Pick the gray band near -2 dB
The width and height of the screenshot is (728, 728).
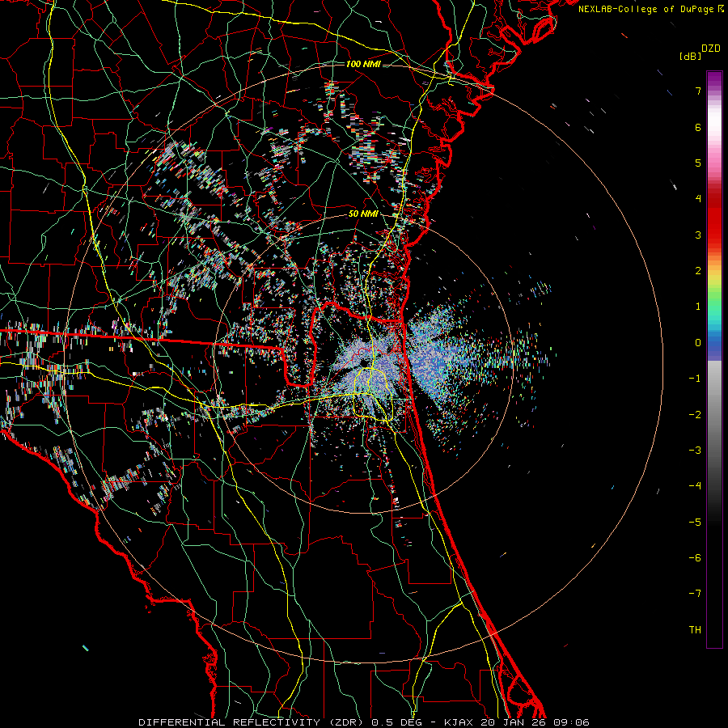coord(714,415)
